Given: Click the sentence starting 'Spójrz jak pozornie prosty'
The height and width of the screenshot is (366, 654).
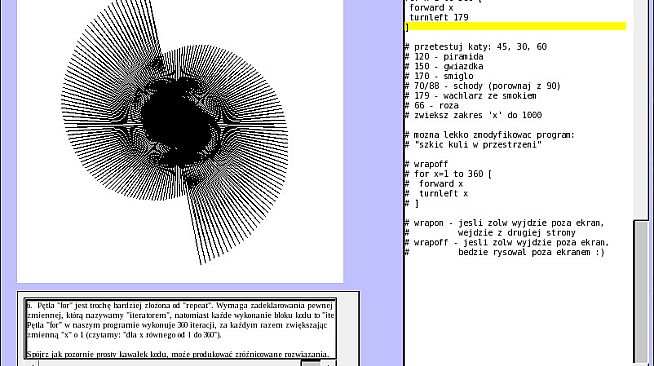Looking at the screenshot, I should [x=178, y=354].
